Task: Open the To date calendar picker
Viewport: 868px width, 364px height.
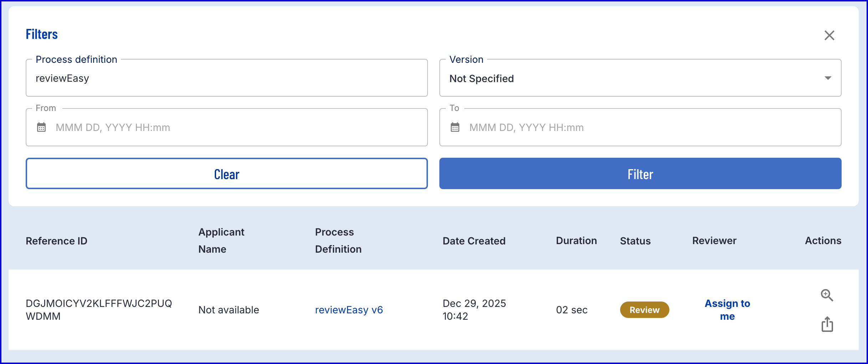Action: [455, 127]
